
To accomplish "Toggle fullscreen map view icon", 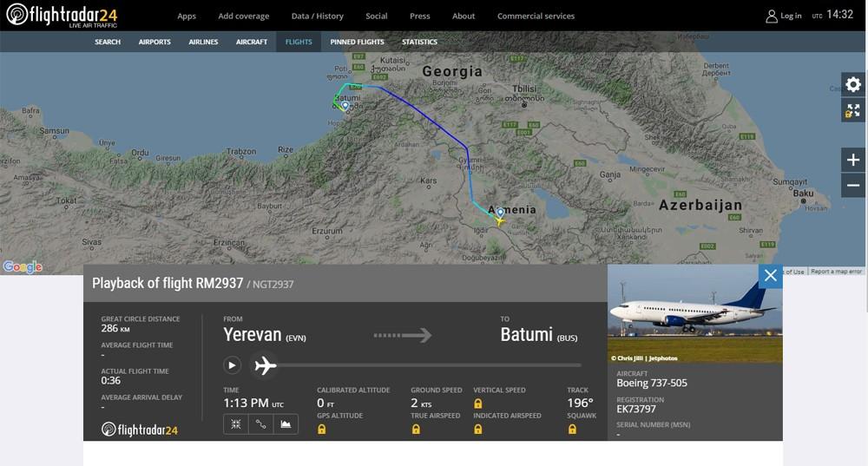I will [853, 110].
